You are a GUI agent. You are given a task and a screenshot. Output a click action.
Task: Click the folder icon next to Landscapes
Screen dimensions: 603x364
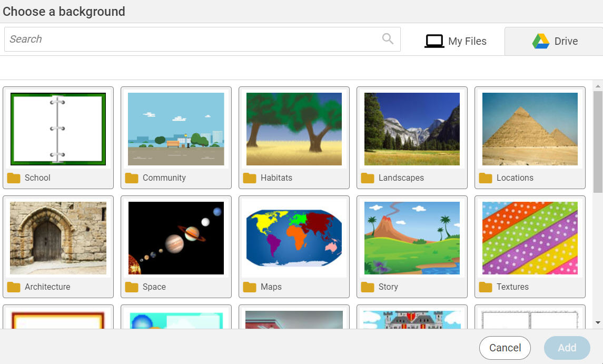[368, 178]
